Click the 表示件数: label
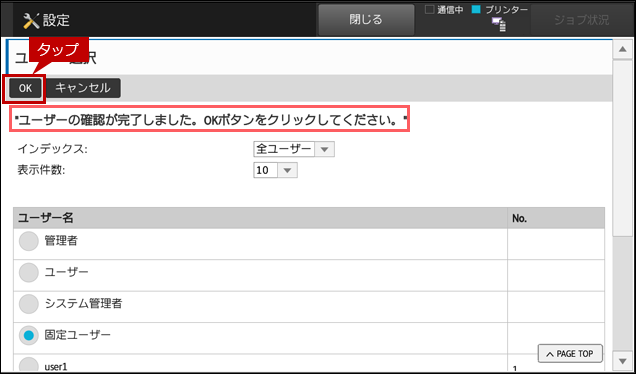Screen dimensions: 636x374 pyautogui.click(x=41, y=170)
